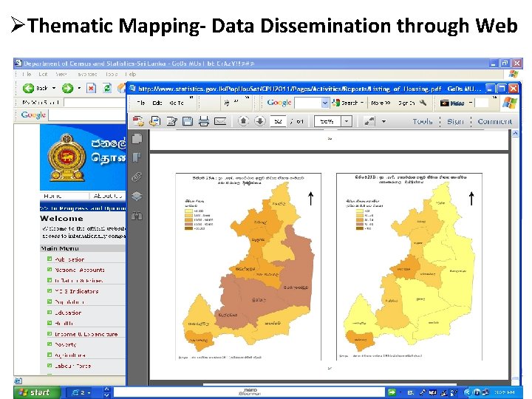Print the PDF document
Image resolution: width=532 pixels, height=399 pixels.
click(204, 121)
